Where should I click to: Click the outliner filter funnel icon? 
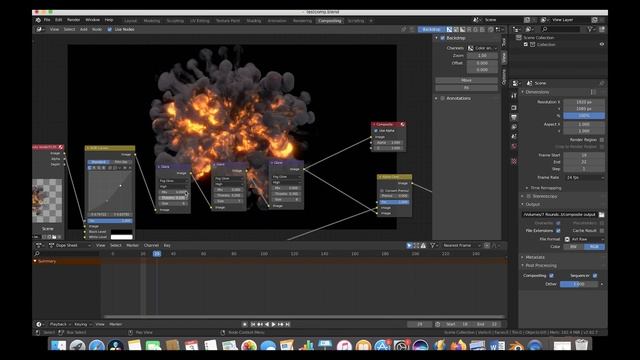coord(590,29)
